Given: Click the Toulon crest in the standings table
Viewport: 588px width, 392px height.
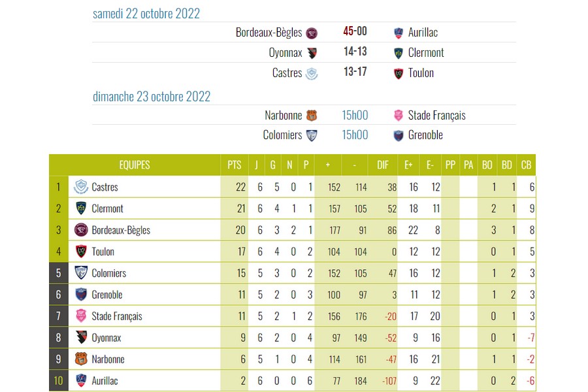Looking at the screenshot, I should [x=82, y=252].
